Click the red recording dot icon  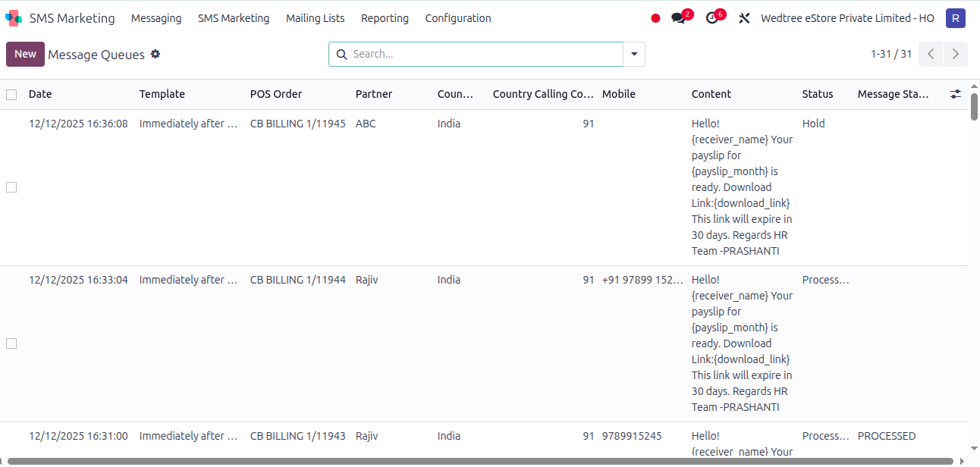[x=655, y=17]
